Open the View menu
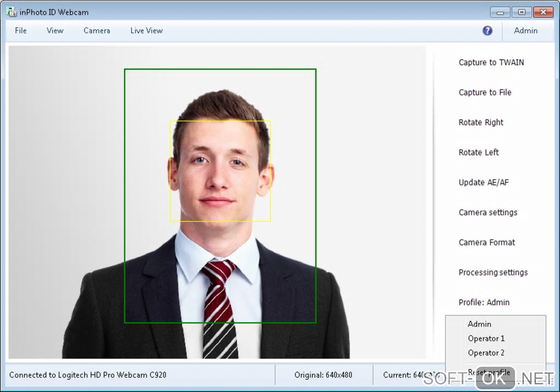Viewport: 560px width, 392px height. (x=55, y=31)
